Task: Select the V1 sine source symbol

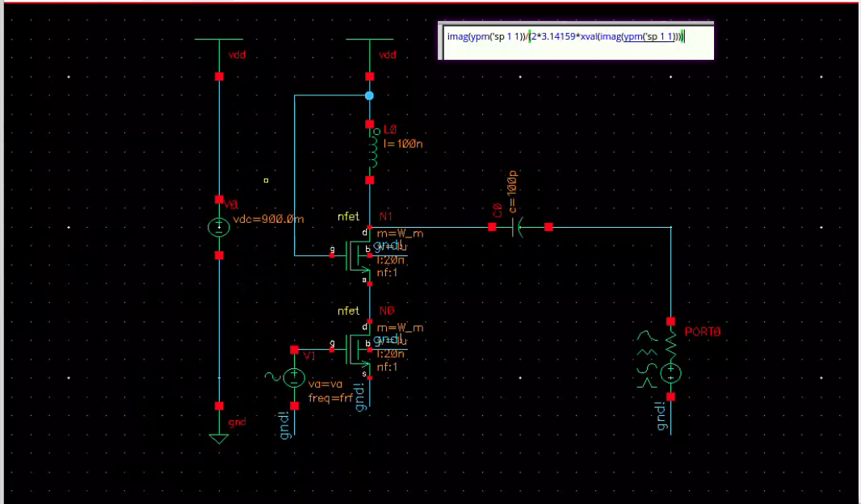Action: pos(294,376)
